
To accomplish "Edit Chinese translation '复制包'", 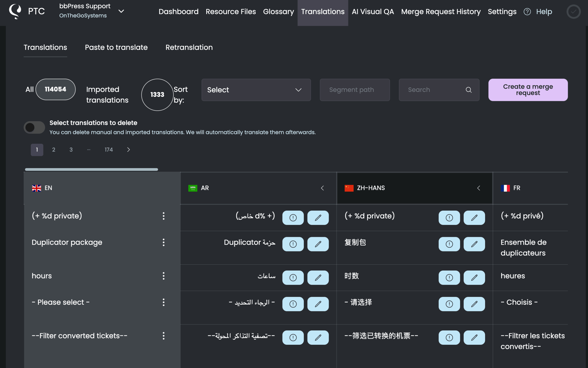I will pos(474,244).
